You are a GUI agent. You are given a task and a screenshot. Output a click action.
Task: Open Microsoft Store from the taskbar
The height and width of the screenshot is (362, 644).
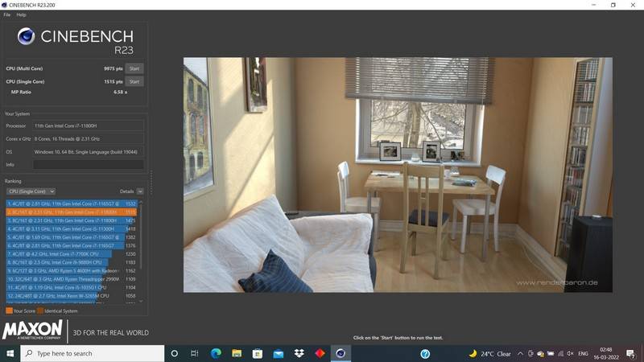[258, 353]
